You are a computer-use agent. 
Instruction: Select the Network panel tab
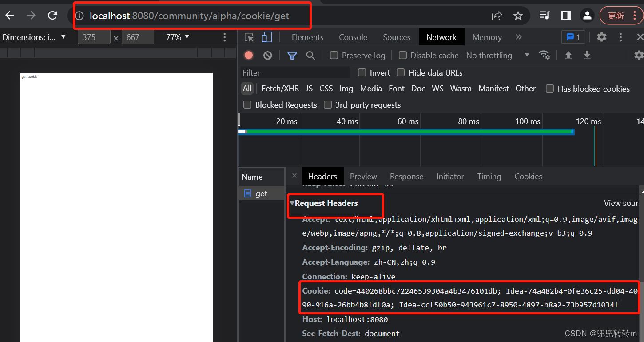click(441, 37)
